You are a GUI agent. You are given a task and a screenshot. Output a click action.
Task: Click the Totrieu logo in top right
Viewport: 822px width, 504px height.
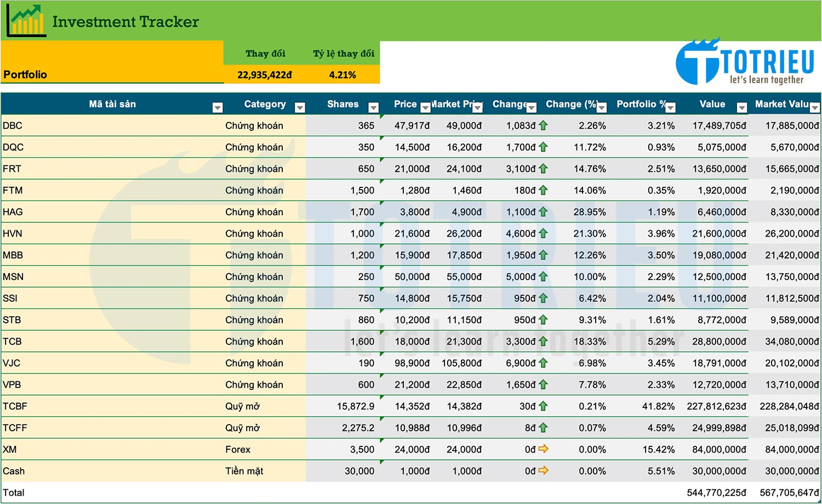point(745,62)
